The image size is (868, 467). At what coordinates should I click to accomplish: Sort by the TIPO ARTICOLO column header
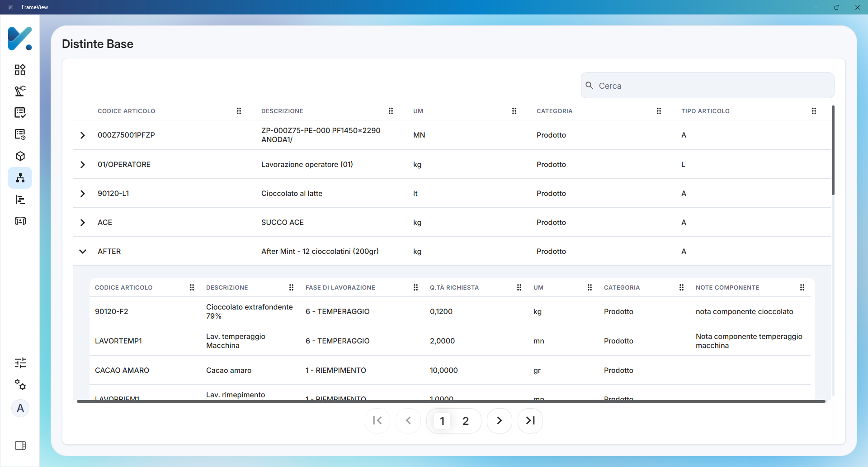[705, 111]
